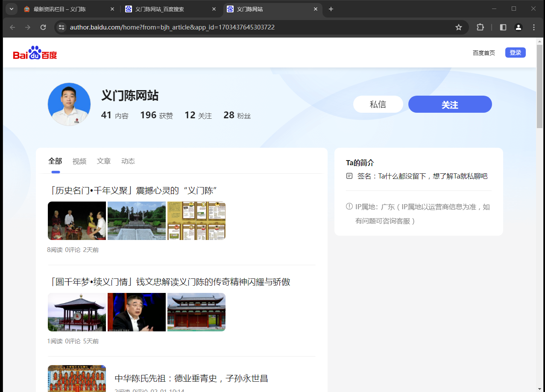Click the Baidu logo
The image size is (545, 392).
(x=35, y=53)
